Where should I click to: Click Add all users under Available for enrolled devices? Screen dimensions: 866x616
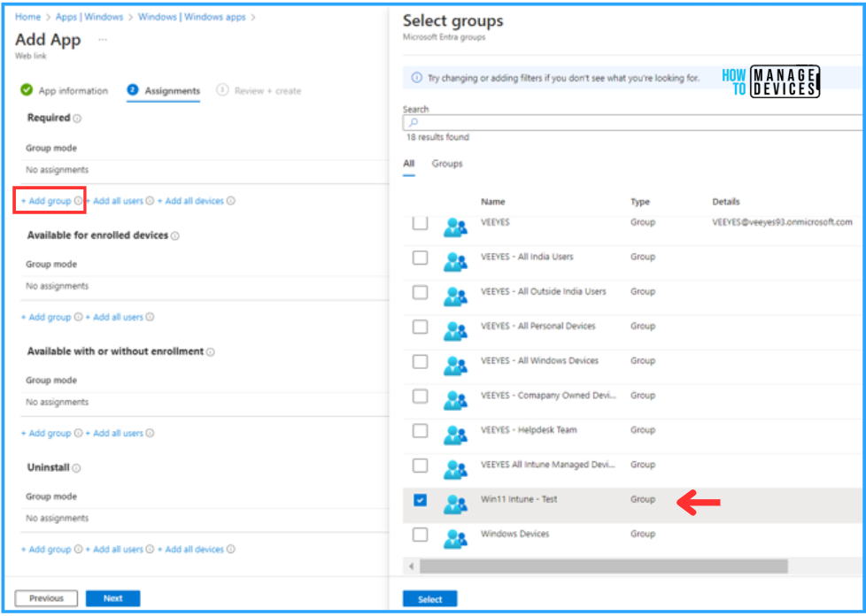[115, 318]
